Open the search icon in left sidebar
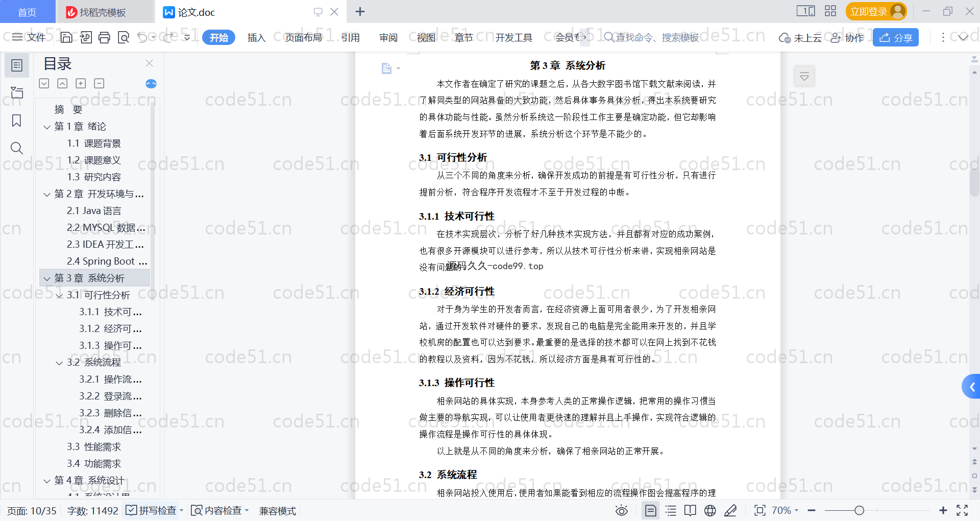The image size is (980, 521). click(x=17, y=148)
